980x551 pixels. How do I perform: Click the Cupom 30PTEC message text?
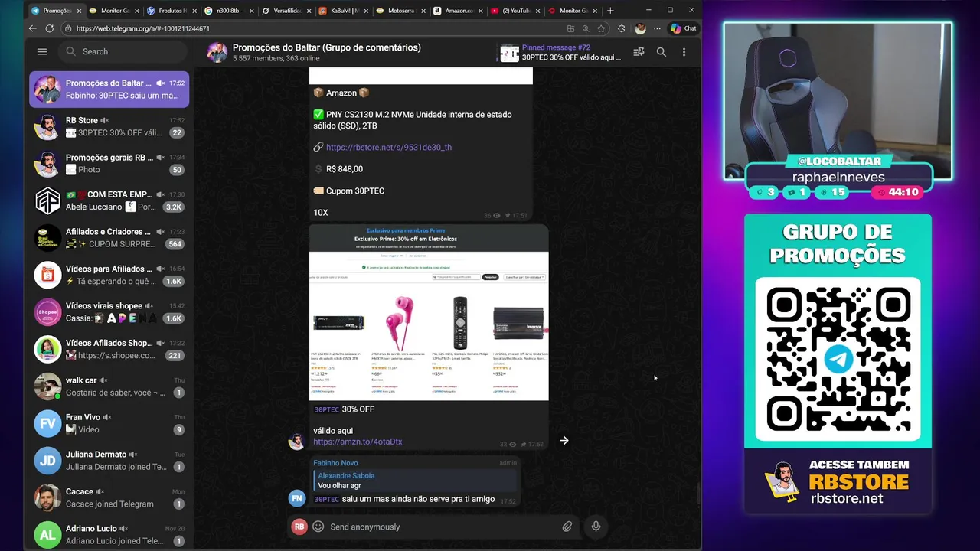pyautogui.click(x=355, y=191)
